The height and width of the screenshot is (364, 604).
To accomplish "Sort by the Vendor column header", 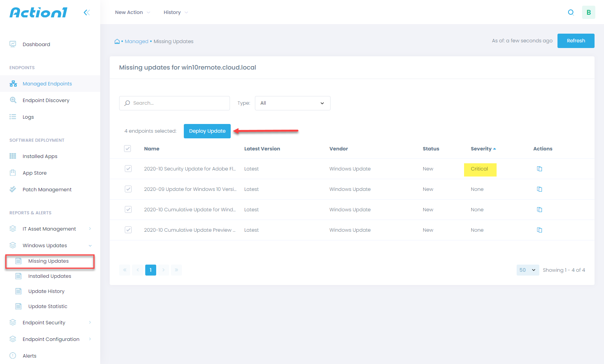I will coord(338,149).
